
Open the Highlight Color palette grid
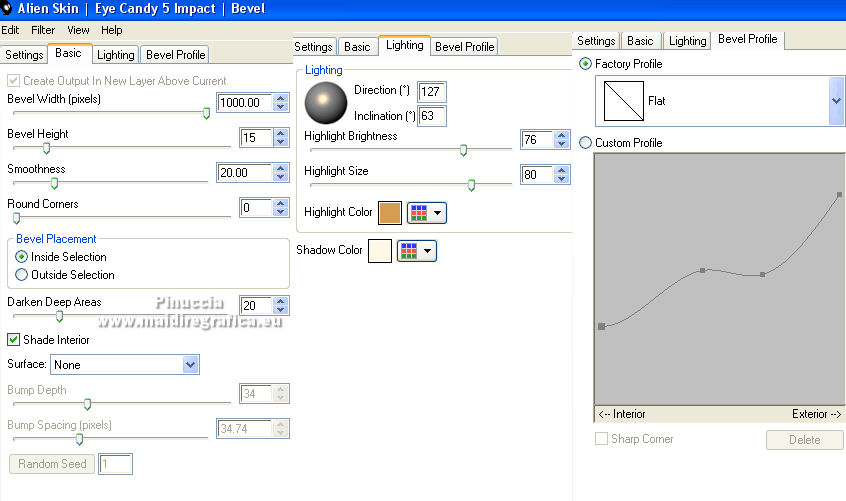coord(427,212)
